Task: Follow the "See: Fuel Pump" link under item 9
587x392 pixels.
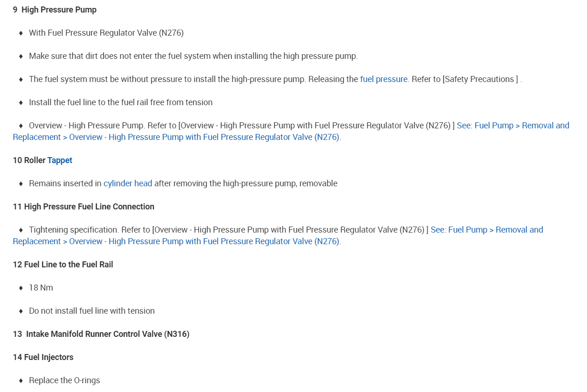Action: pyautogui.click(x=513, y=126)
